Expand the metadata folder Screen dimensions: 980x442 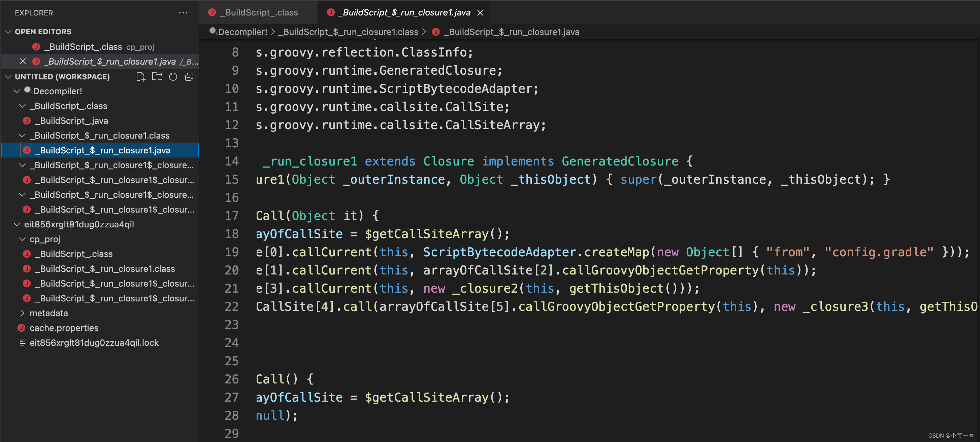[x=22, y=313]
